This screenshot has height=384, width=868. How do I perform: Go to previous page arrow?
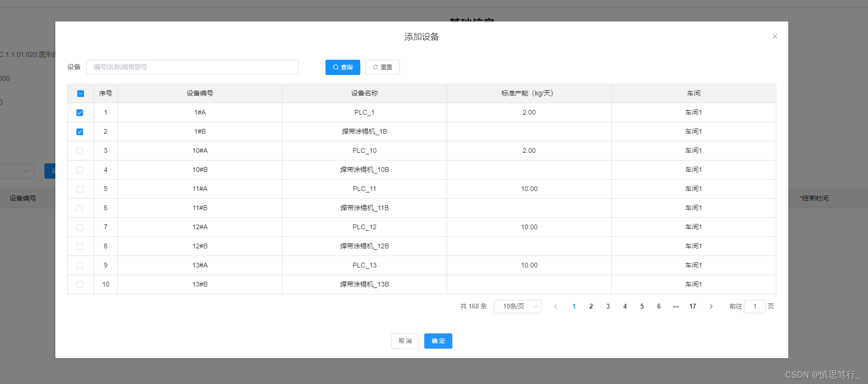555,307
